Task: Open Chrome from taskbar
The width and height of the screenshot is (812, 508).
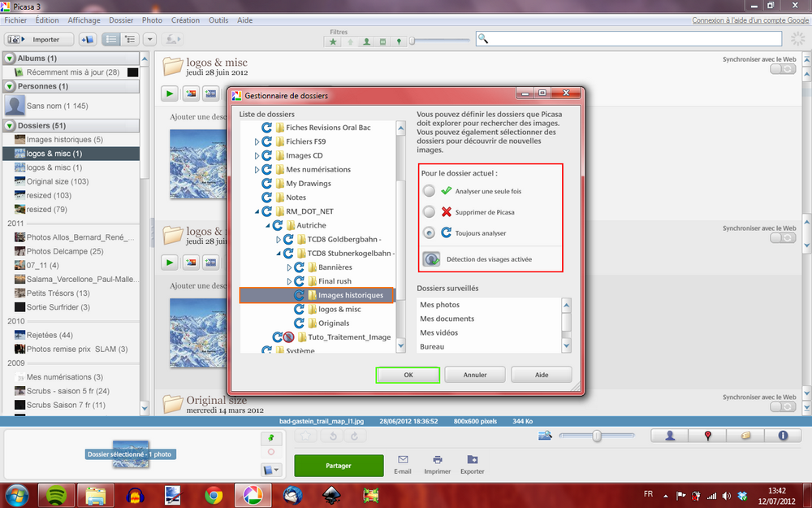Action: 214,496
